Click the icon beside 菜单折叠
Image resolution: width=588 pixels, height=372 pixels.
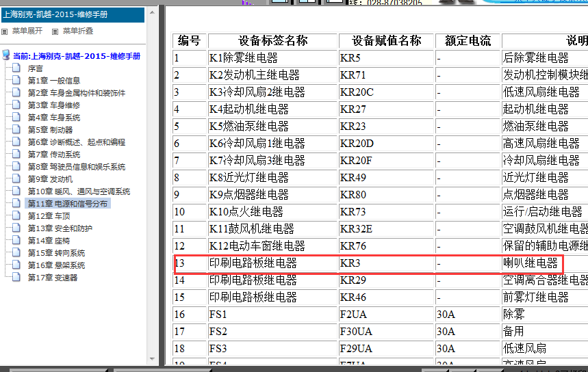click(x=55, y=31)
